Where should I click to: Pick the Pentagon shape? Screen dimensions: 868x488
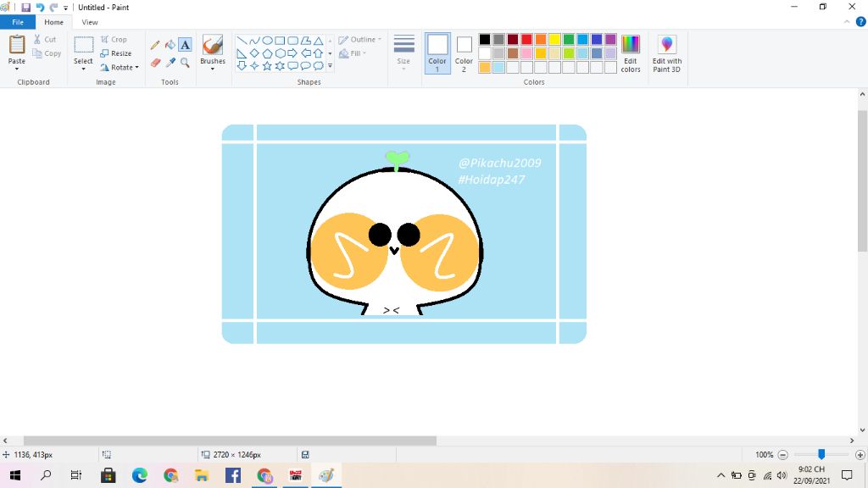pos(267,53)
